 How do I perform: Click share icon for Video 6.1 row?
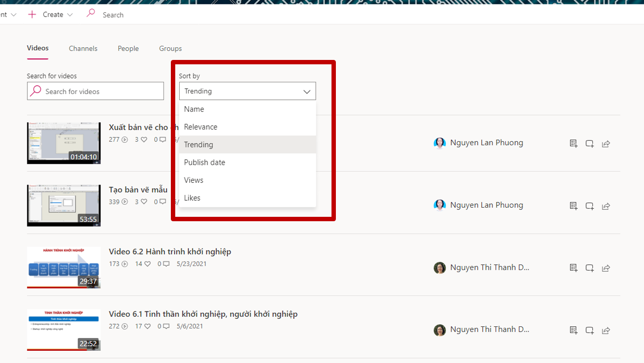606,330
